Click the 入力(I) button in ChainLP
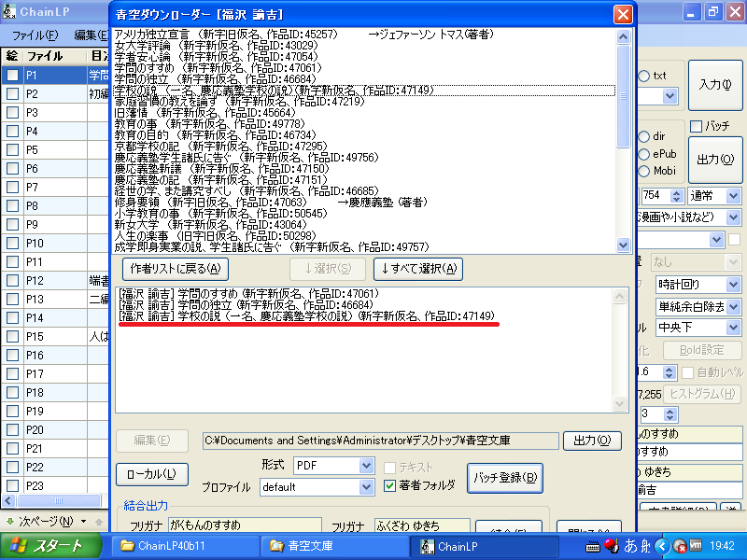This screenshot has width=747, height=560. (715, 85)
